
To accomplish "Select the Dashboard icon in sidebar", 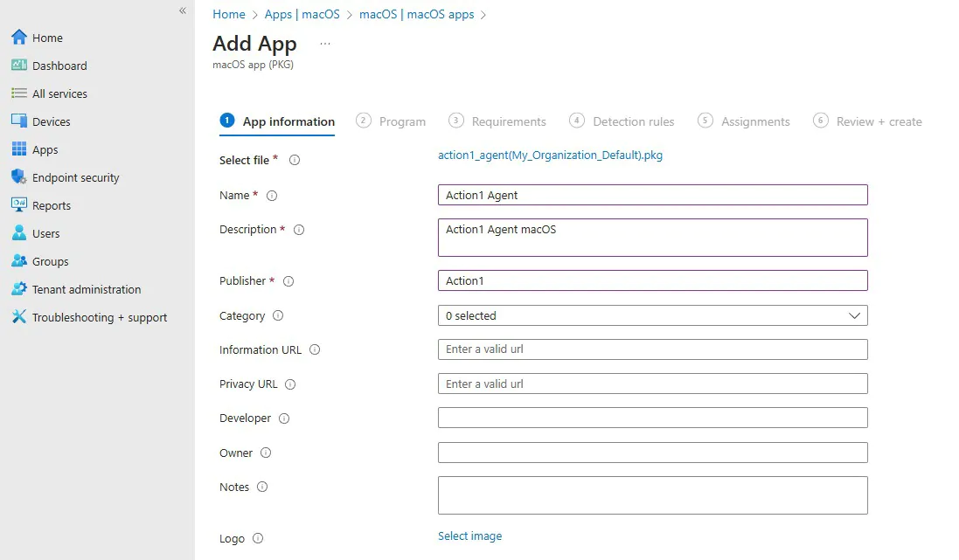I will point(19,65).
